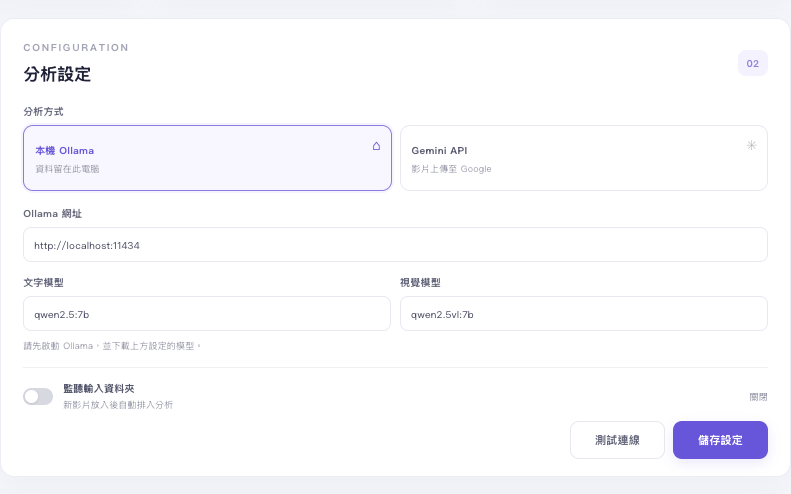Click the 影片上傳至 Google description text
The image size is (791, 494).
coord(451,169)
